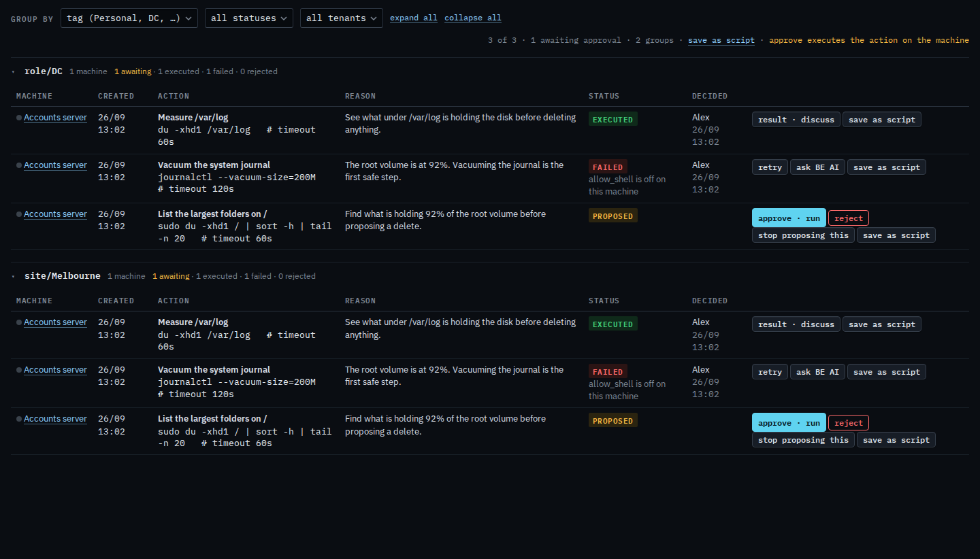Save role/DC List the largest folders as script
This screenshot has height=559, width=980.
(x=896, y=235)
